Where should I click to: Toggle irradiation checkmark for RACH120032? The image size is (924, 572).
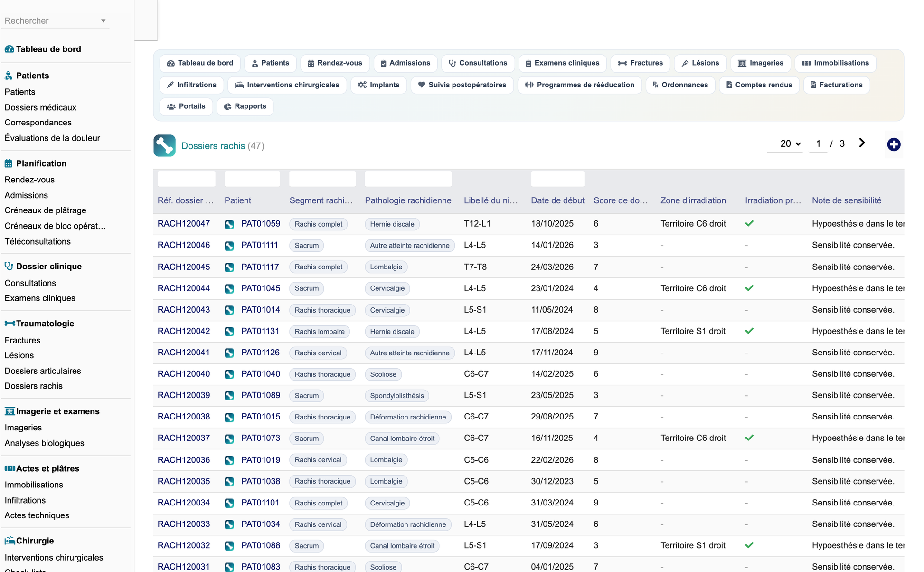(749, 545)
